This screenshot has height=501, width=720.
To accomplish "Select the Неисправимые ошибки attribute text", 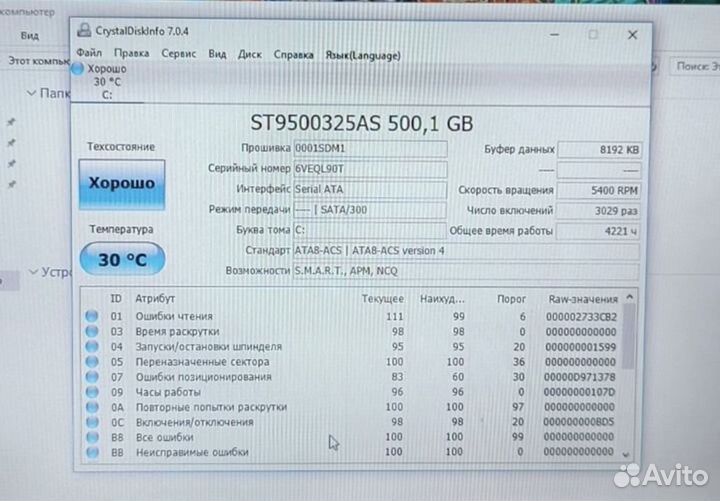I will pos(192,452).
